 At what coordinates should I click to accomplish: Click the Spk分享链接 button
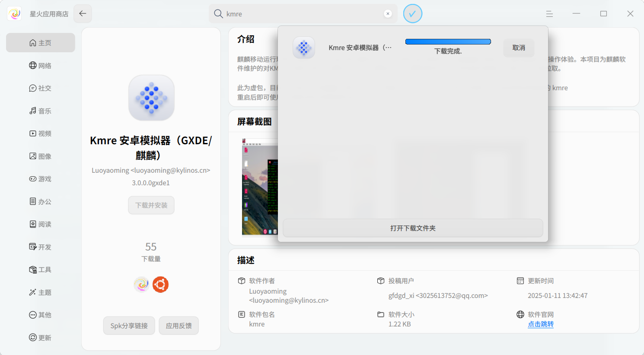129,326
